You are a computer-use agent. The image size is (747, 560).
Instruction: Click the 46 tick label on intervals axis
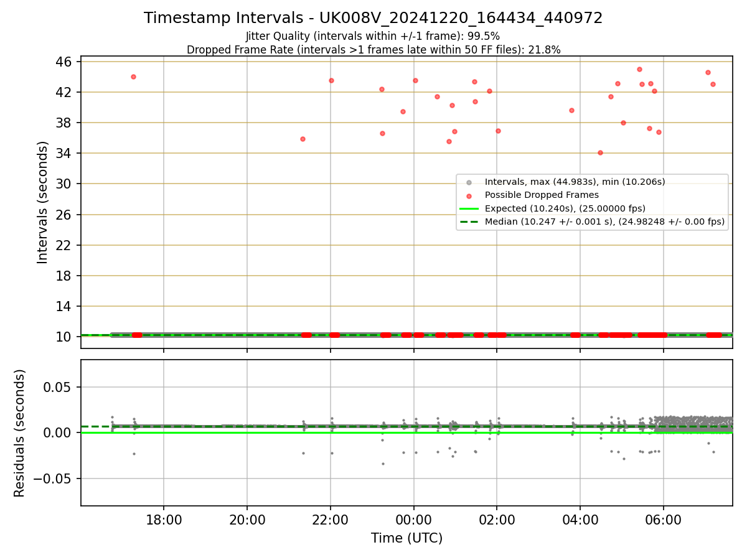click(x=65, y=62)
